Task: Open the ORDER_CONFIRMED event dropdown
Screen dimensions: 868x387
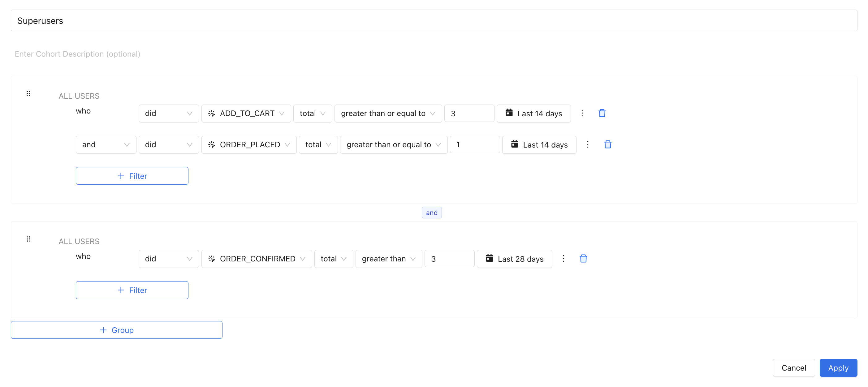Action: click(x=257, y=259)
